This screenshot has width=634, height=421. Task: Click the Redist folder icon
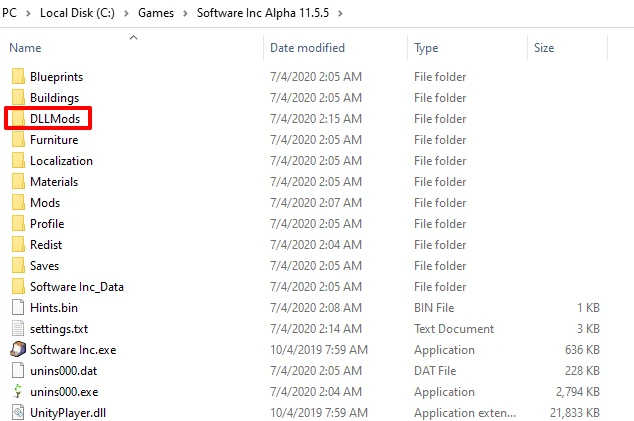tap(18, 245)
